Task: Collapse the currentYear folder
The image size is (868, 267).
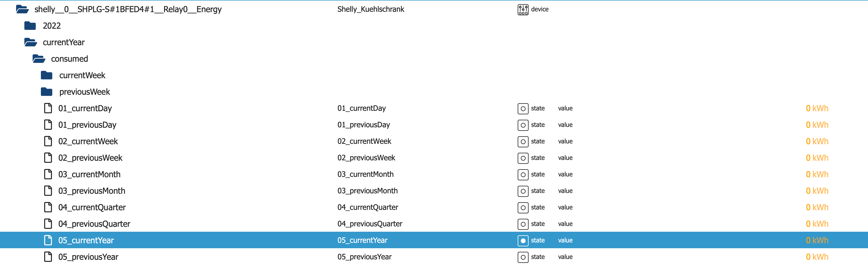Action: [x=30, y=42]
